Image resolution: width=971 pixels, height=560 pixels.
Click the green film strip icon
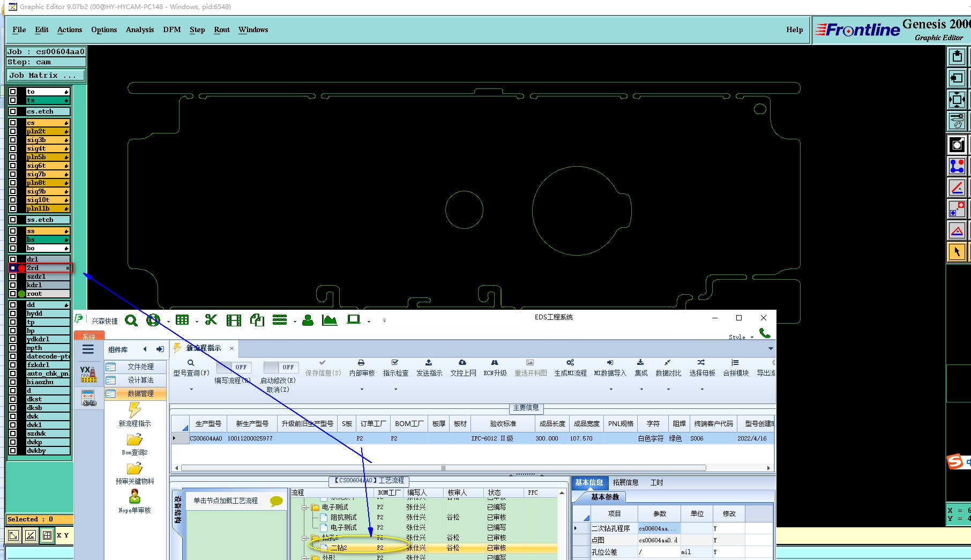pyautogui.click(x=234, y=320)
